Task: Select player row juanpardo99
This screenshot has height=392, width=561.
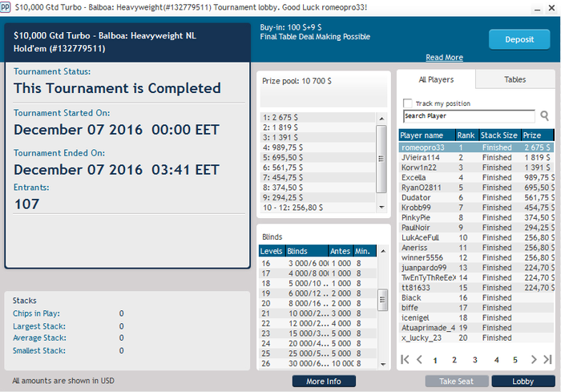Action: [x=476, y=268]
